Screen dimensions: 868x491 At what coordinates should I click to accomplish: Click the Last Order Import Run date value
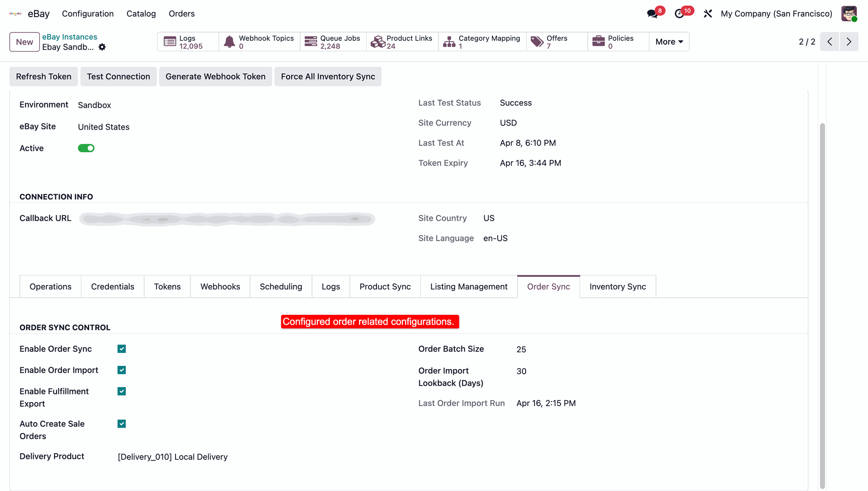pyautogui.click(x=546, y=403)
